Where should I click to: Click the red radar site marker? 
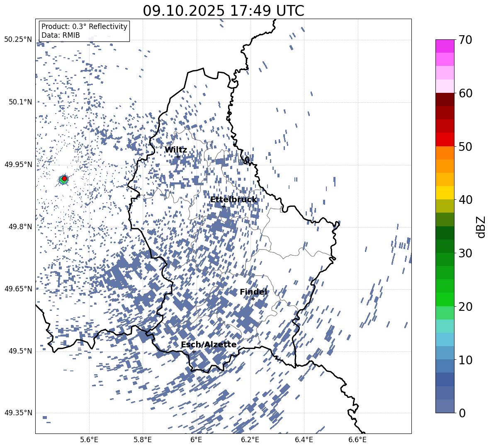point(64,179)
